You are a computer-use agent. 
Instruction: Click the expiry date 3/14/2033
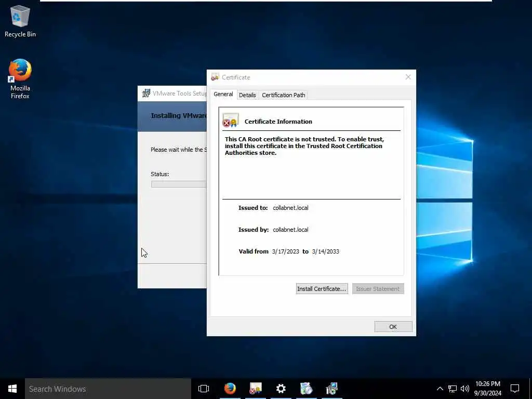[x=325, y=252]
